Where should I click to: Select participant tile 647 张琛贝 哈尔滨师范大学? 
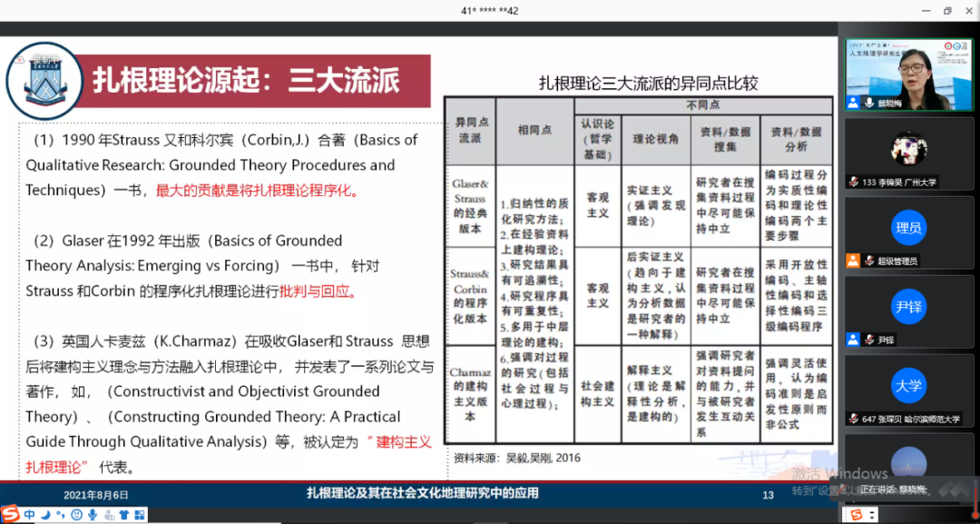908,391
